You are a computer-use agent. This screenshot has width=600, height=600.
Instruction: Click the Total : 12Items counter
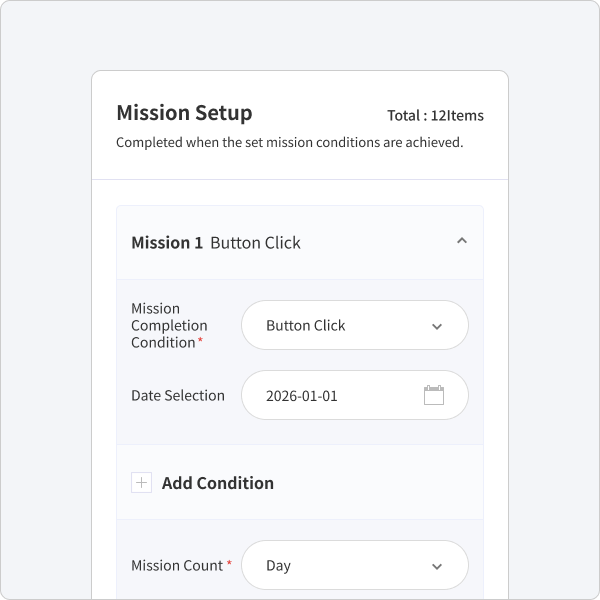coord(435,115)
